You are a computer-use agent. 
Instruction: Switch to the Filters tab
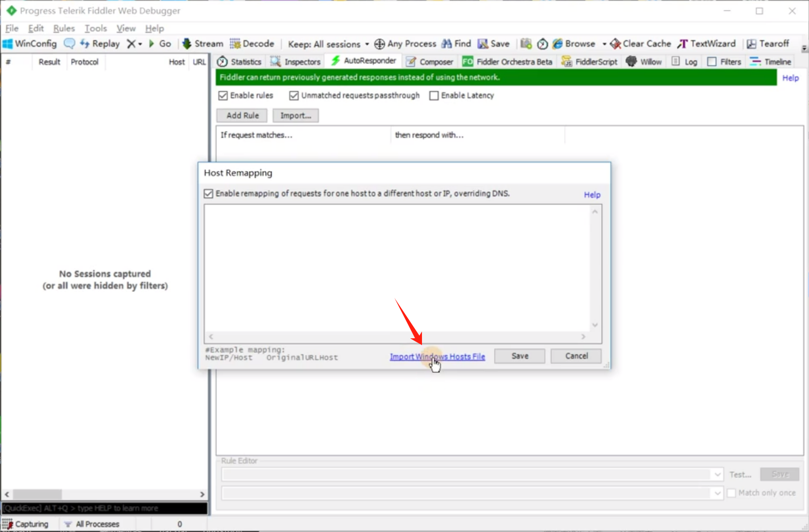click(x=724, y=62)
